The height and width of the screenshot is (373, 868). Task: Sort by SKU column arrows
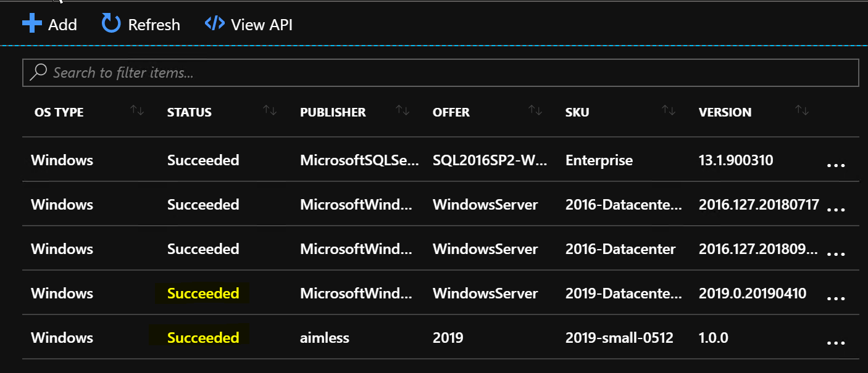click(x=669, y=111)
